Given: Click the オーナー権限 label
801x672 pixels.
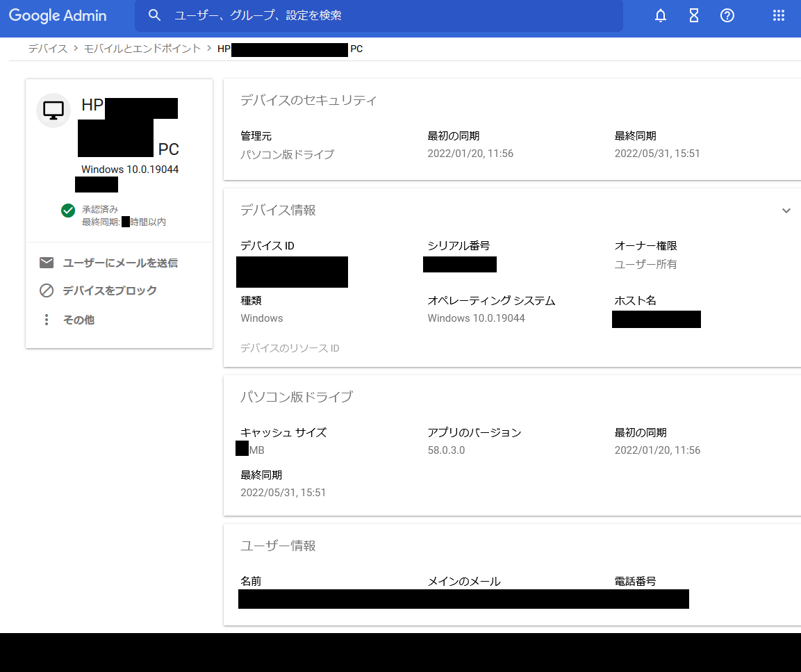Looking at the screenshot, I should tap(645, 246).
